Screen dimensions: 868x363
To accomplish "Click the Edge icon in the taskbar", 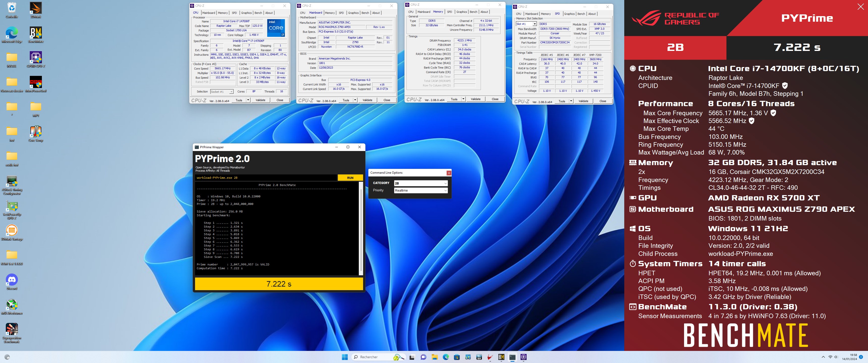I will click(x=445, y=357).
